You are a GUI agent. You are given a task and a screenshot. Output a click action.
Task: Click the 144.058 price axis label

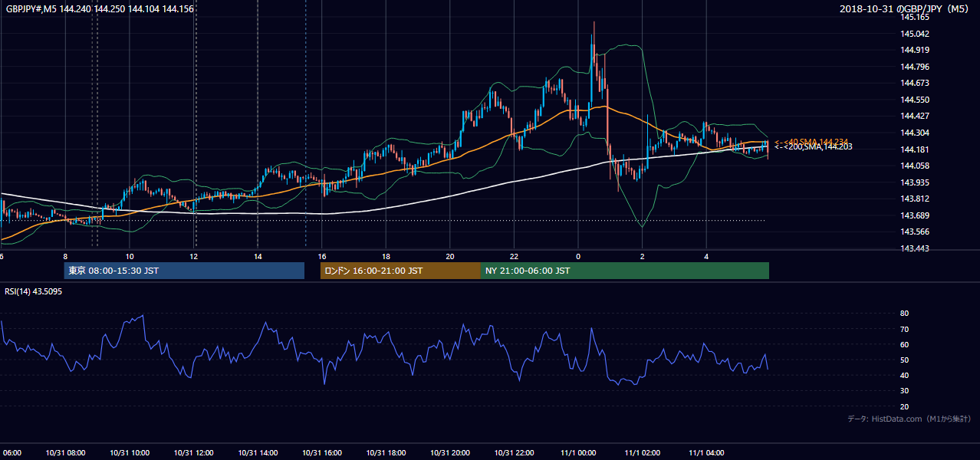pyautogui.click(x=915, y=166)
